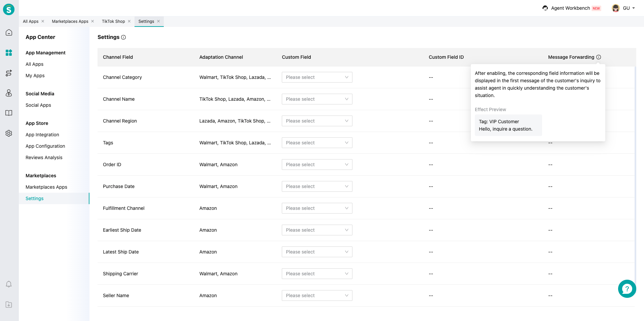Switch to the Marketplaces Apps tab

point(70,21)
